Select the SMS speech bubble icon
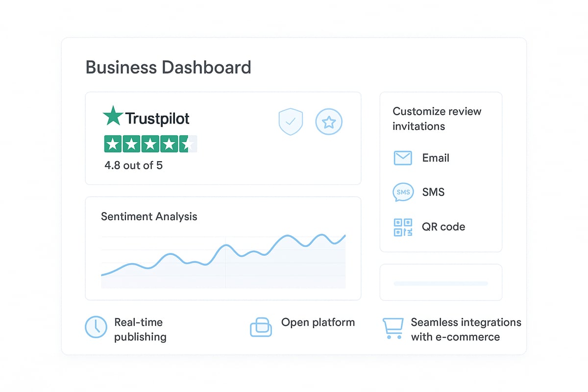The image size is (588, 392). (x=402, y=192)
